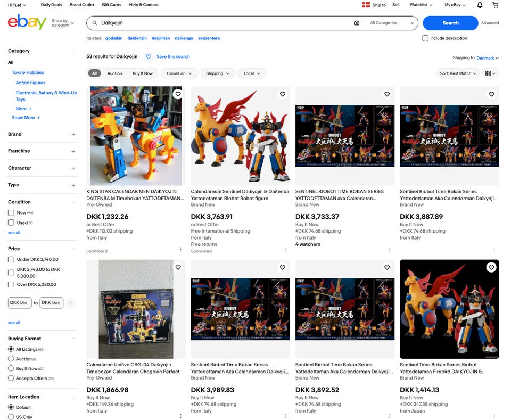Image resolution: width=511 pixels, height=420 pixels.
Task: Open Daily Deals page
Action: click(x=51, y=5)
